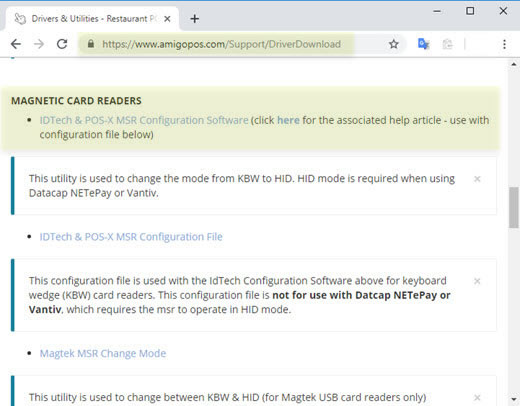Screen dimensions: 520x406
Task: Reload the AmigoPOS driver download page
Action: coord(62,44)
